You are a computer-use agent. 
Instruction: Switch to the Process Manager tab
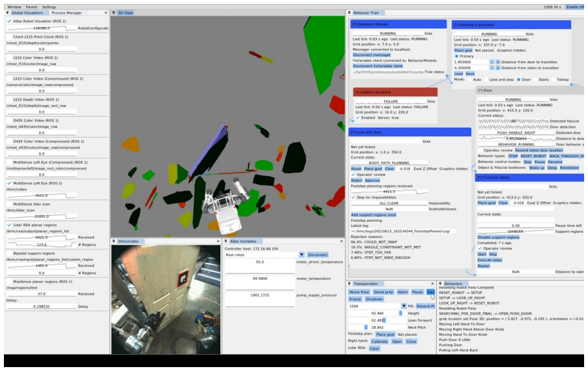tap(66, 13)
